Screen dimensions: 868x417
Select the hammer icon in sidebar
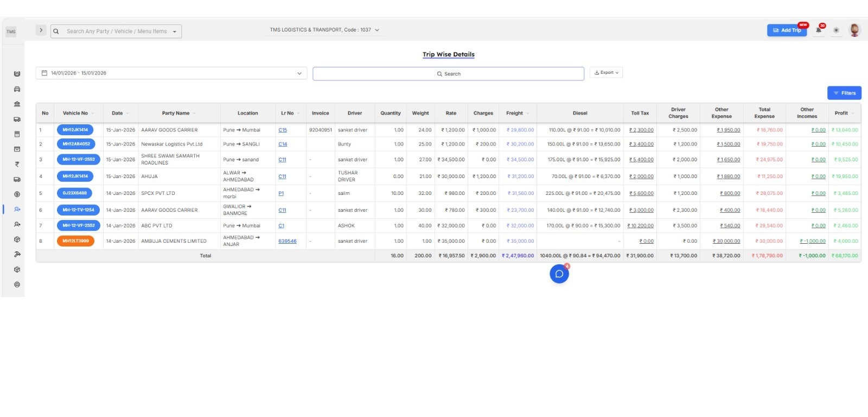tap(17, 254)
